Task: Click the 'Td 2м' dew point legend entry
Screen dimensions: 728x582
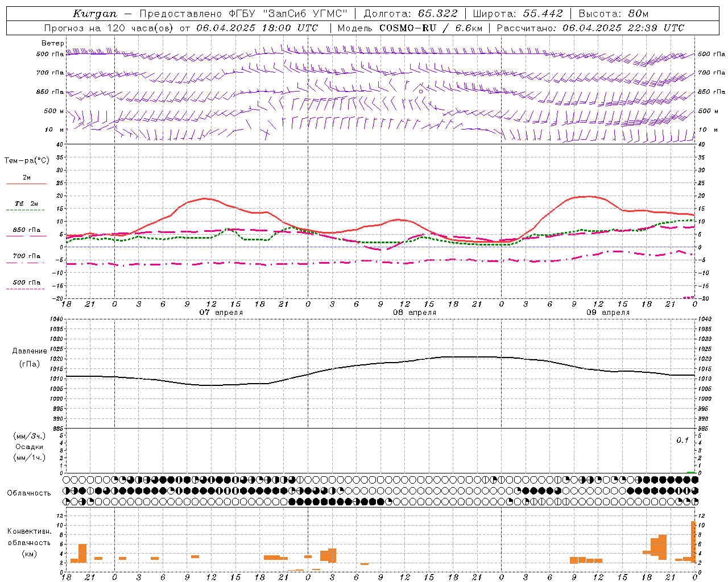Action: [27, 203]
